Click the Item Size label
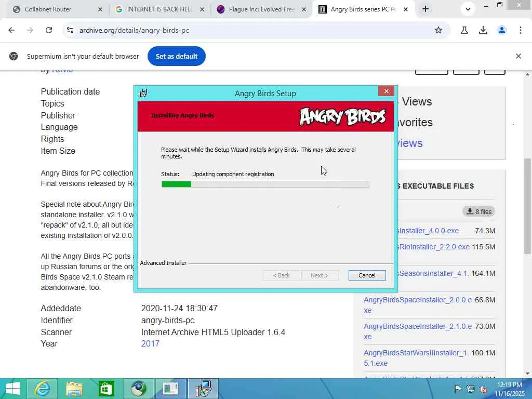The height and width of the screenshot is (399, 532). tap(58, 151)
